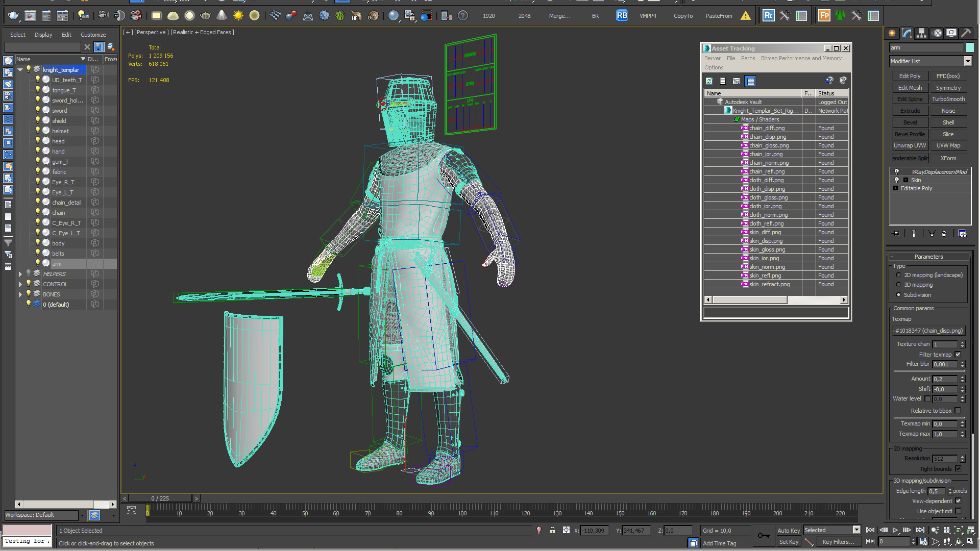Toggle Tight bounds checkbox
Image resolution: width=980 pixels, height=551 pixels.
tap(958, 469)
